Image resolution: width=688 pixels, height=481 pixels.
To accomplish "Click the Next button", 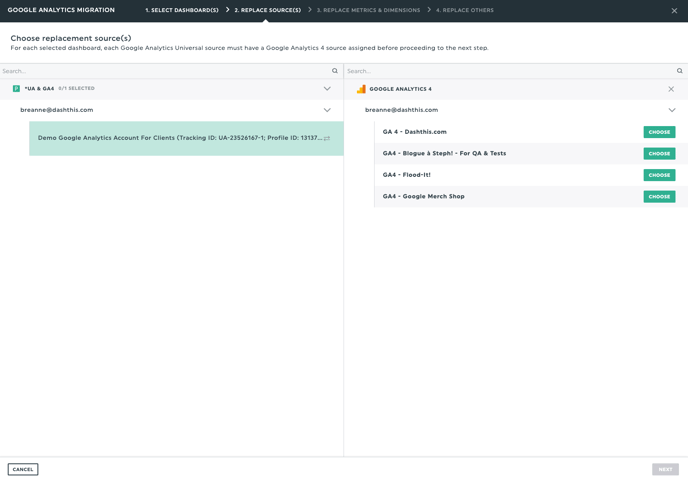I will pyautogui.click(x=665, y=469).
